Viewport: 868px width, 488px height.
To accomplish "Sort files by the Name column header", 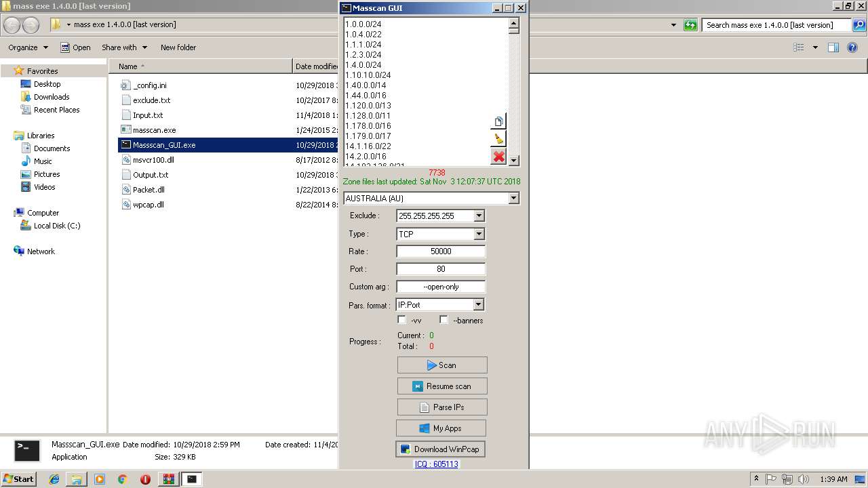I will point(201,66).
